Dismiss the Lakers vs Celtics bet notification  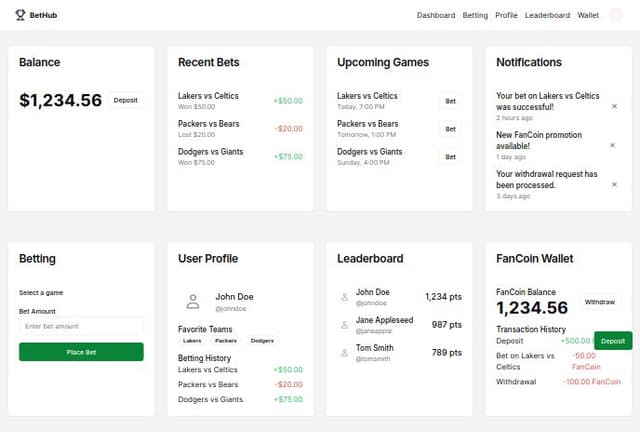pyautogui.click(x=614, y=107)
